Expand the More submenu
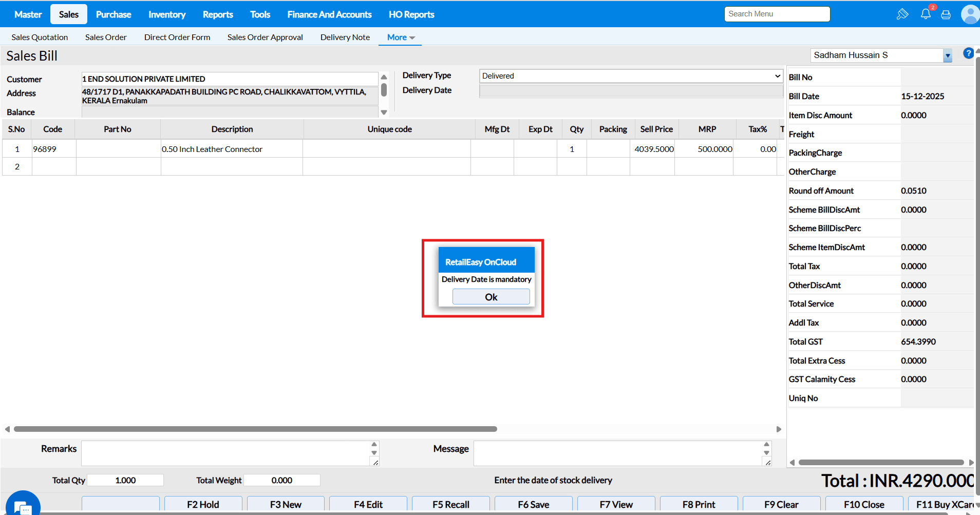 click(x=400, y=37)
